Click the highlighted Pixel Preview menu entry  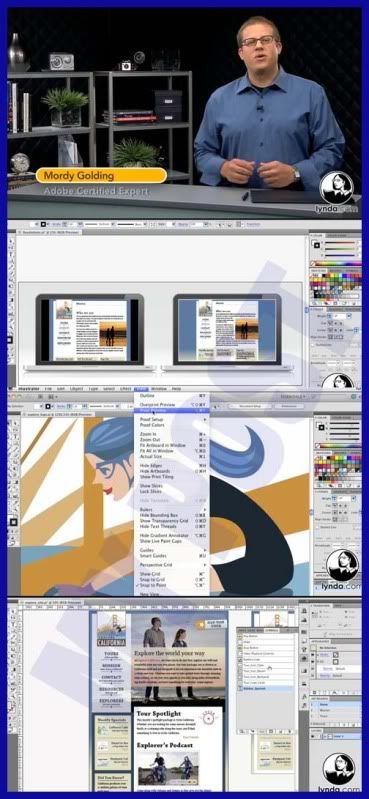172,410
